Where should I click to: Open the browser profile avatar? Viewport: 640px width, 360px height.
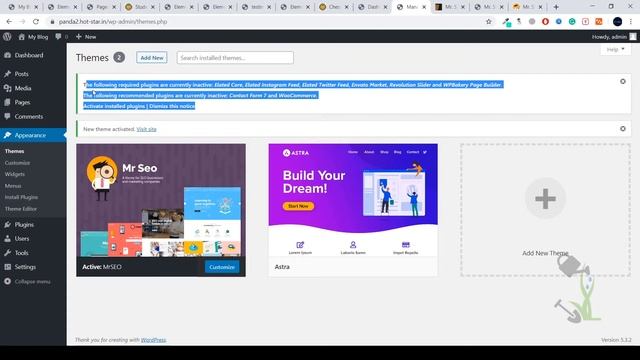tap(618, 22)
